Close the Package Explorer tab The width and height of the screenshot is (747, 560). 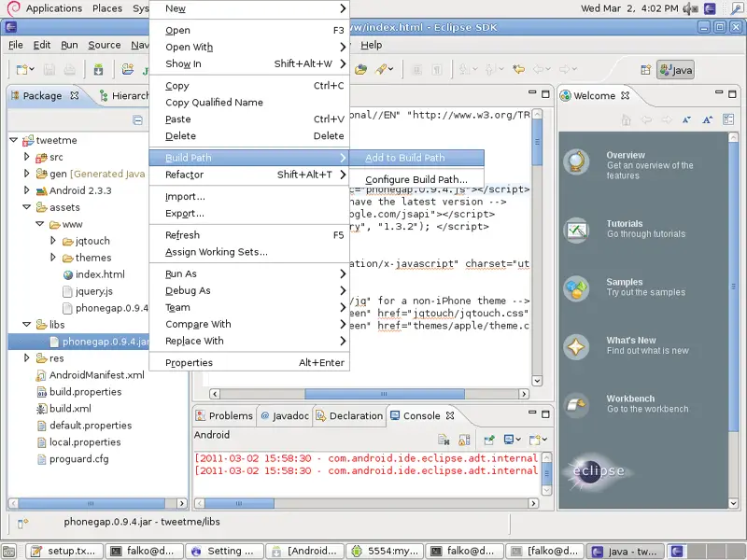pos(75,95)
